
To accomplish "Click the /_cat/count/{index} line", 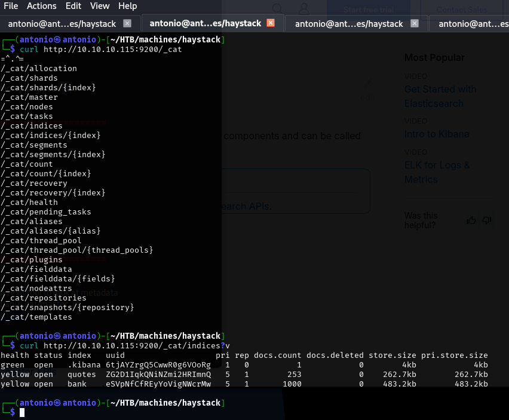I will point(46,174).
